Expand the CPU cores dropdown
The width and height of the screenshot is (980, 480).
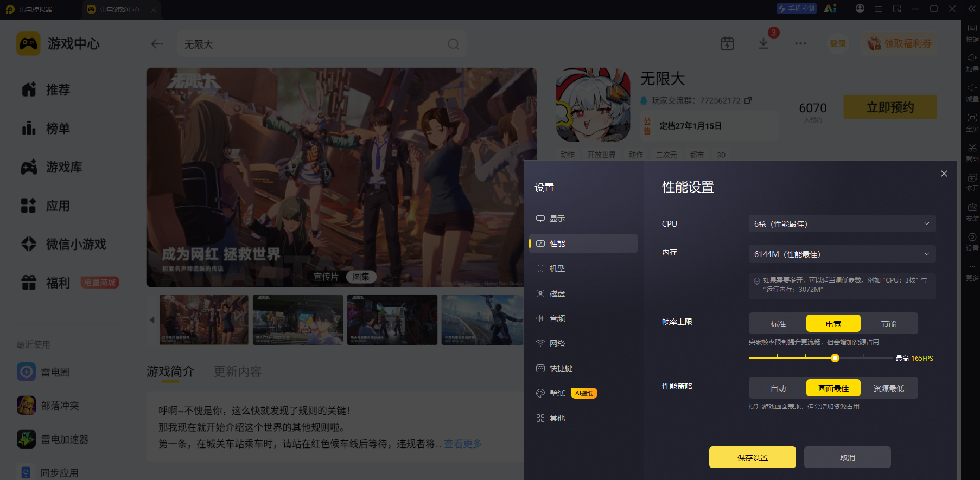(x=842, y=223)
